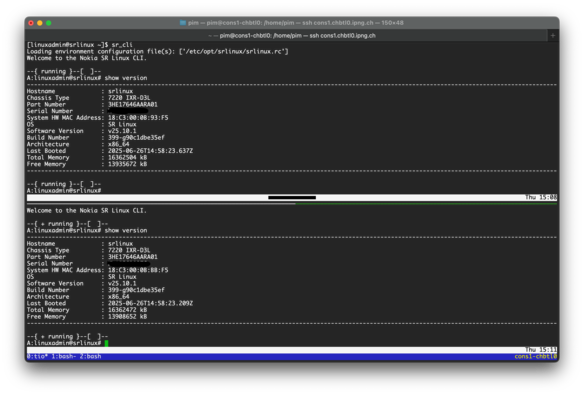Select tmux window 1:bash-
The width and height of the screenshot is (584, 395).
pyautogui.click(x=64, y=356)
